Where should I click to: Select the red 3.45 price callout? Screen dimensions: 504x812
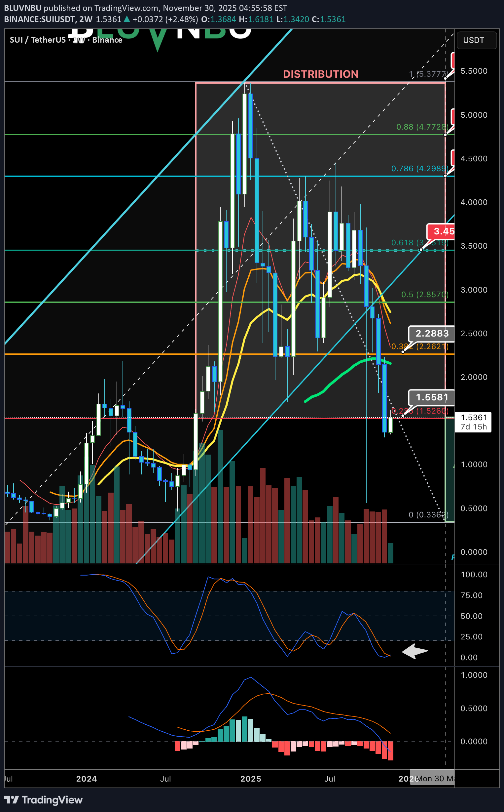click(442, 231)
